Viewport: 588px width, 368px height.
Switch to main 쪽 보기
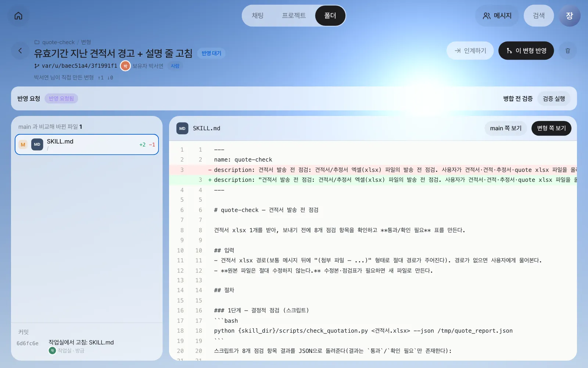506,128
